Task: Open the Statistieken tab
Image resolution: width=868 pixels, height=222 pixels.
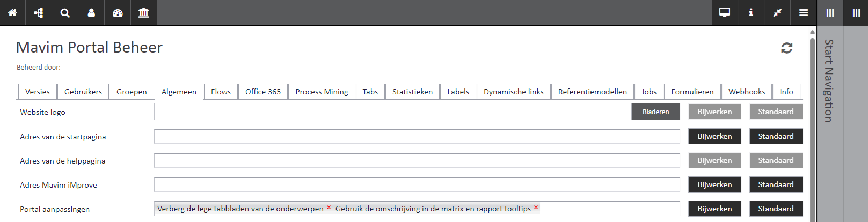Action: tap(412, 92)
